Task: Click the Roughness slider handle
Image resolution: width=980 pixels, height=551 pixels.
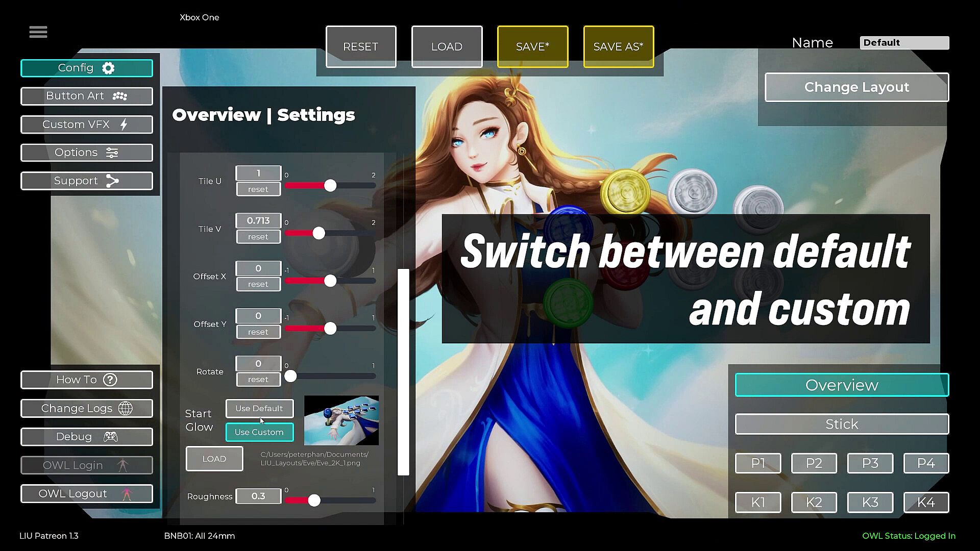Action: (314, 500)
